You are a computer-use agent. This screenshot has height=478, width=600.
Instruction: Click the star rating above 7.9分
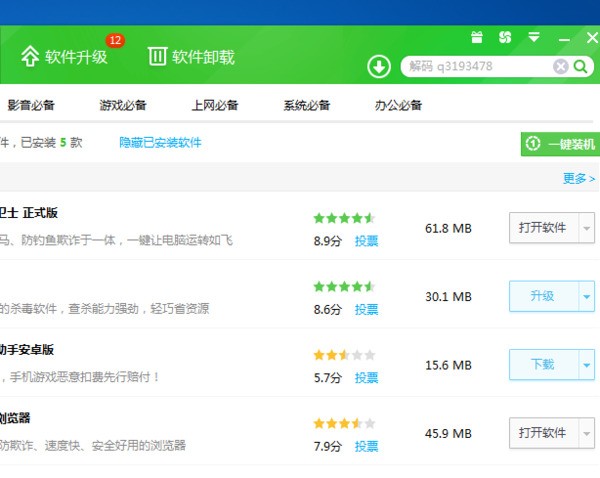point(344,423)
